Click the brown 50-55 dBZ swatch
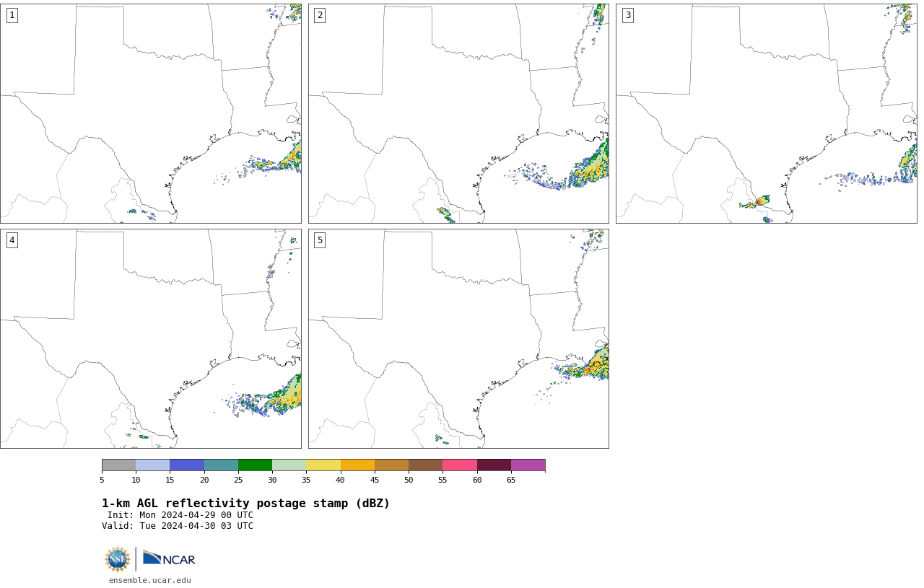924x588 pixels. click(x=425, y=465)
